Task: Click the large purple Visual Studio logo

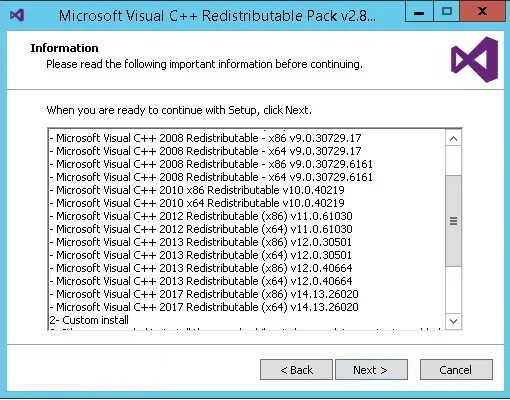Action: [474, 60]
